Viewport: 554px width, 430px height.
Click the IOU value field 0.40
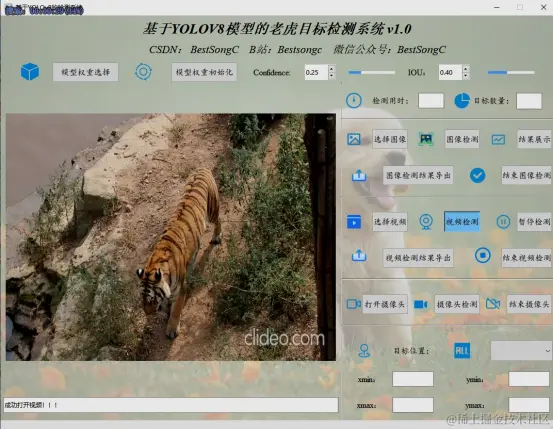(x=450, y=72)
